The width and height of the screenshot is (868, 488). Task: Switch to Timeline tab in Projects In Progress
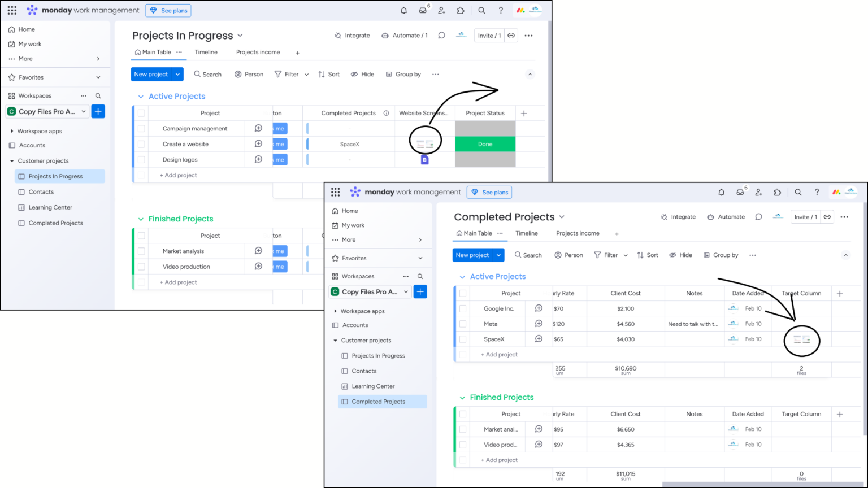[x=206, y=52]
